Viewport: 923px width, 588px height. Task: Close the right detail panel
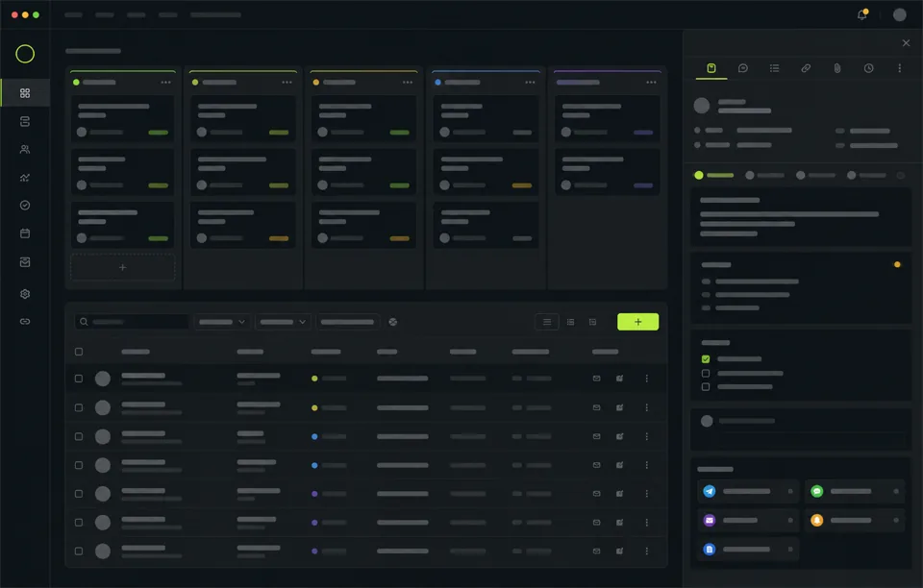(906, 43)
